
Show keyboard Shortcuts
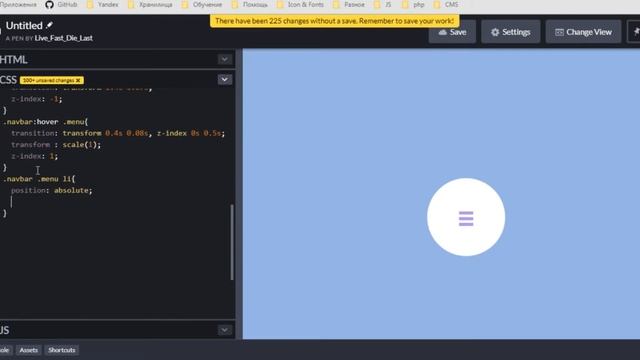[x=62, y=350]
